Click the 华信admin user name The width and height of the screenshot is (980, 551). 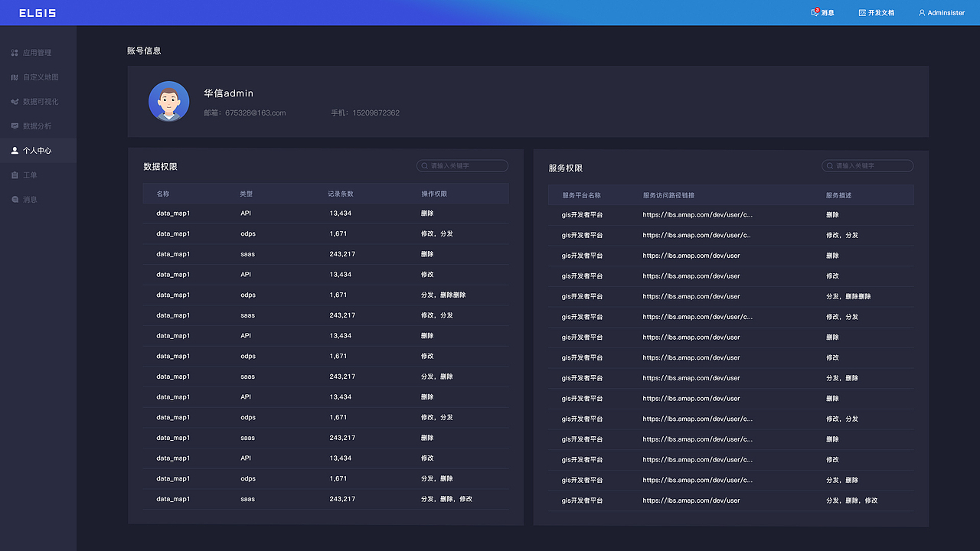(x=228, y=93)
